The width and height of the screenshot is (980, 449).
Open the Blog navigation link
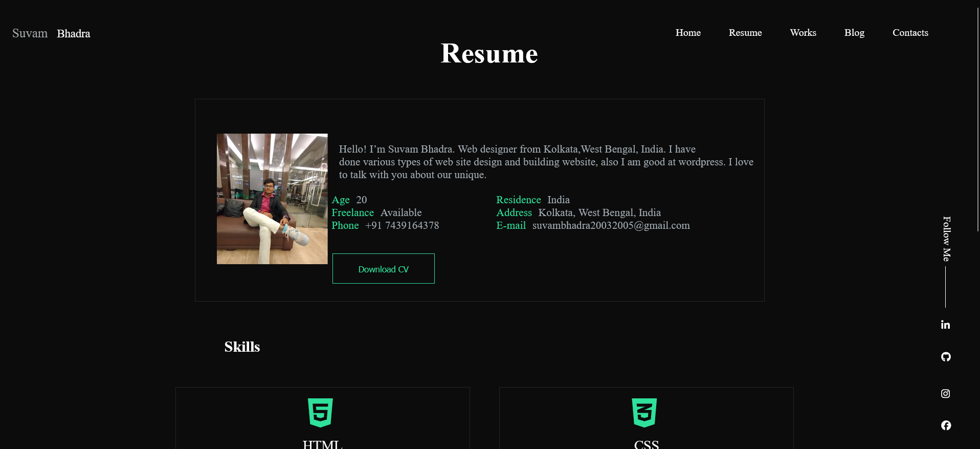[854, 33]
